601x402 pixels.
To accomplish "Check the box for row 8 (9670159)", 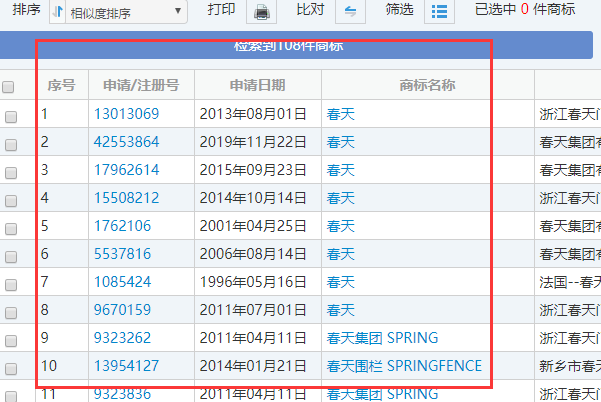I will pyautogui.click(x=11, y=312).
